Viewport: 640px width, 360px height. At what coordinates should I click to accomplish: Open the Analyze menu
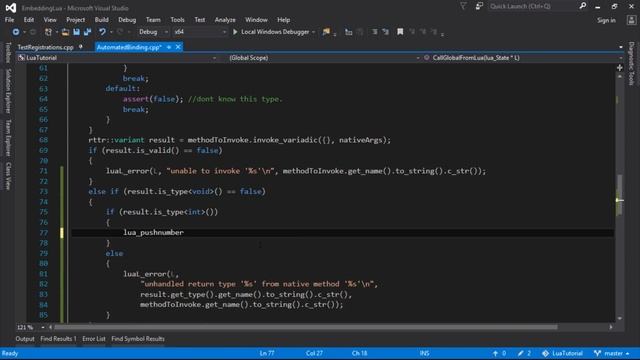(225, 20)
